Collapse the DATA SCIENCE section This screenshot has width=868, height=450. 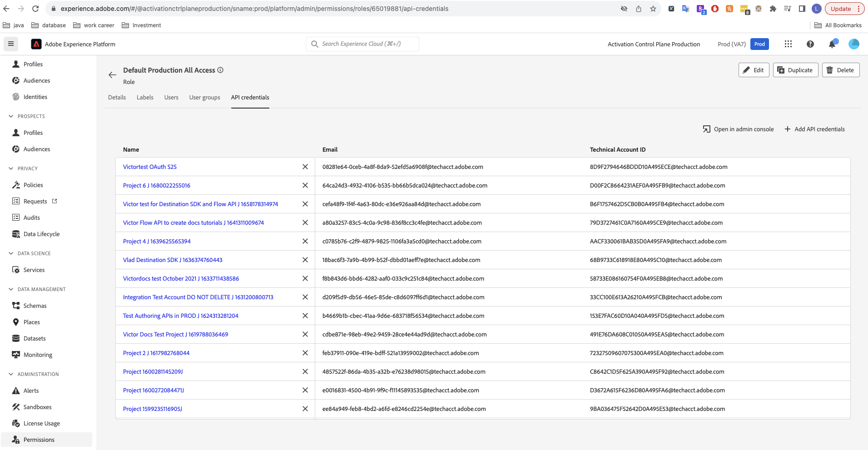(x=11, y=253)
